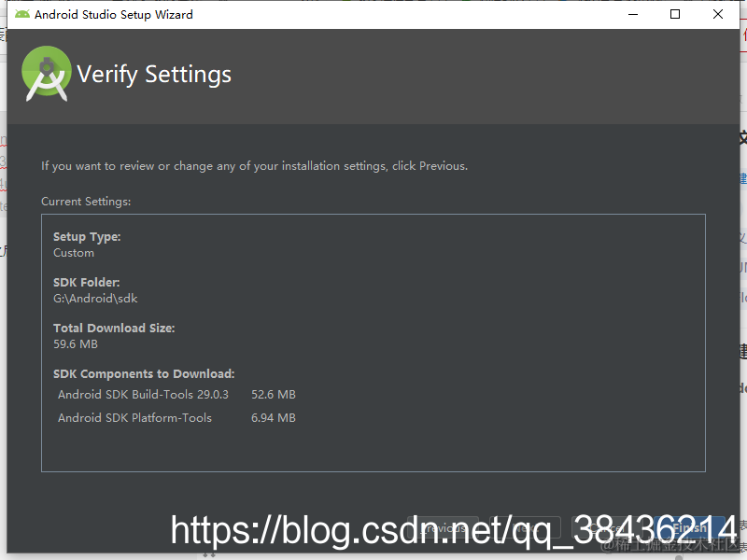Select the '6.94 MB' size value
Screen dimensions: 747x560
click(274, 418)
